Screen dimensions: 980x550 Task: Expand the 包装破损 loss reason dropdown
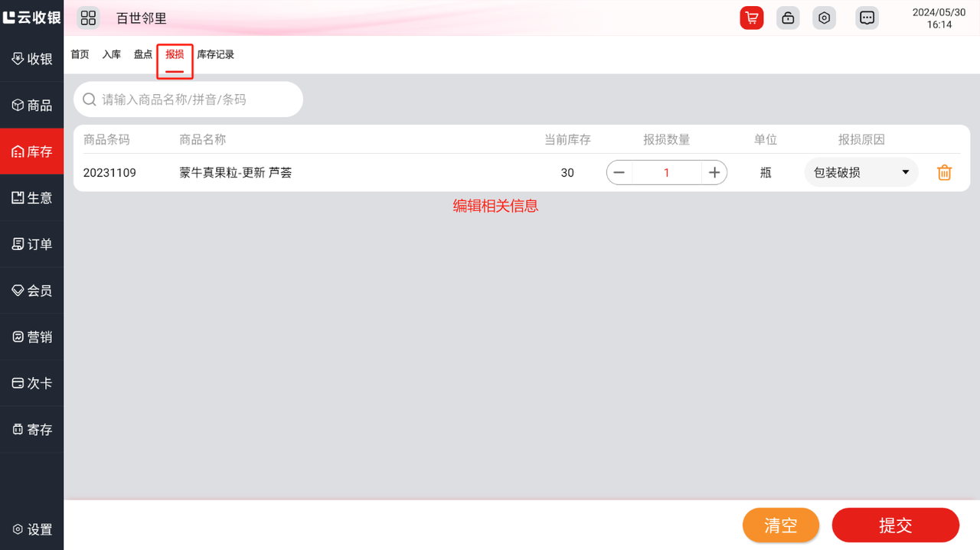click(861, 173)
